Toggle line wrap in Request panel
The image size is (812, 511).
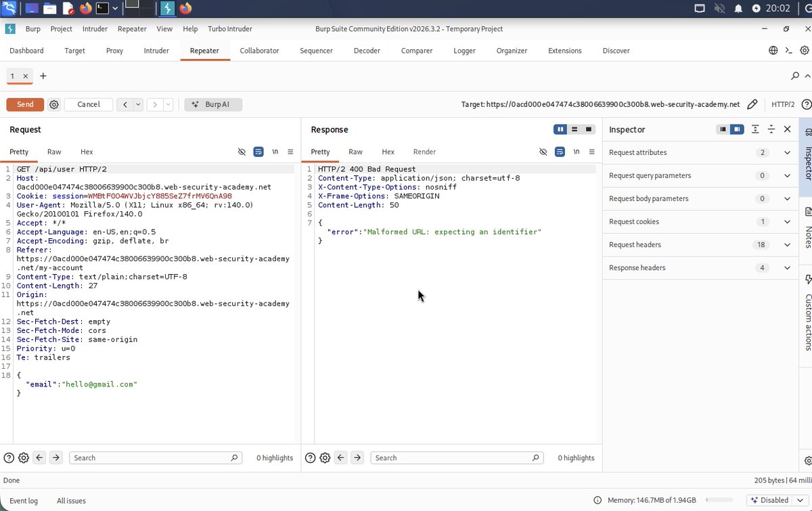(x=258, y=152)
